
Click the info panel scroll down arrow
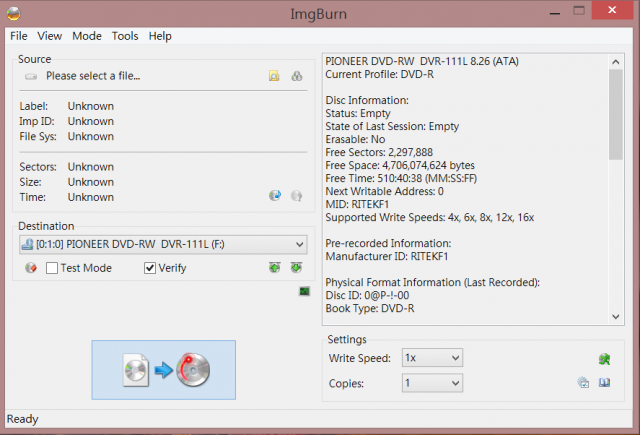pyautogui.click(x=616, y=316)
